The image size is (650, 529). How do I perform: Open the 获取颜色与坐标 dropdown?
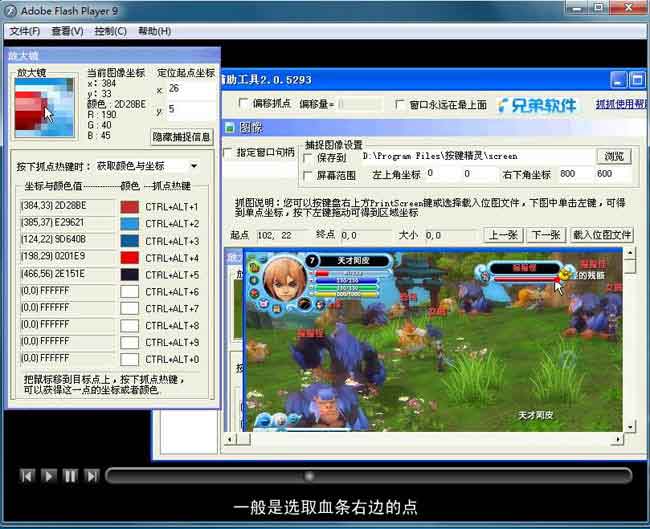(194, 166)
